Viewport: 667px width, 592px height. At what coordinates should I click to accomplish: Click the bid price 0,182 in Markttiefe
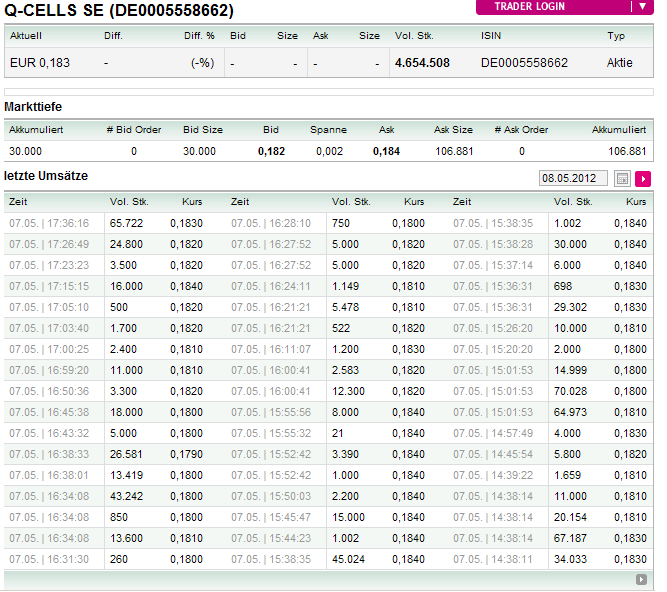coord(271,151)
